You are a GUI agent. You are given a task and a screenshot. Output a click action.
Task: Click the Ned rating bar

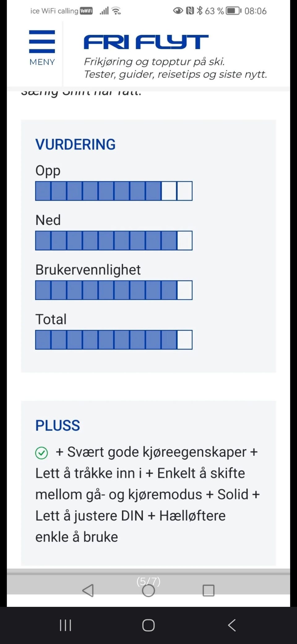pos(114,241)
